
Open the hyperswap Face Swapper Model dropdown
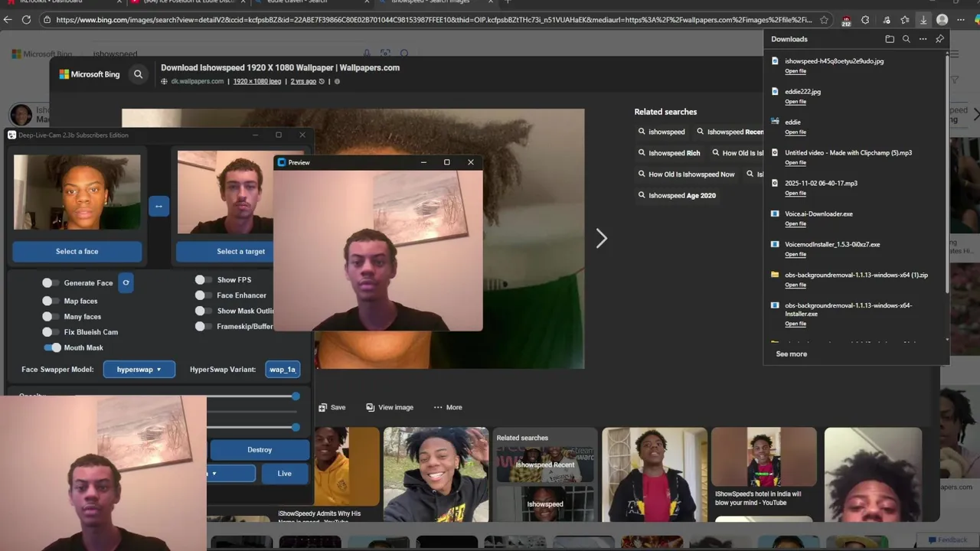139,370
